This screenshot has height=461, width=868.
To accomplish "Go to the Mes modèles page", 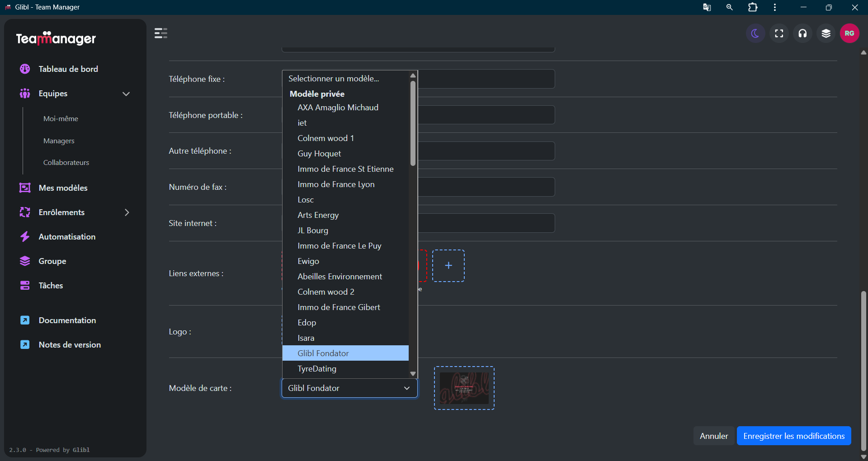I will (63, 188).
